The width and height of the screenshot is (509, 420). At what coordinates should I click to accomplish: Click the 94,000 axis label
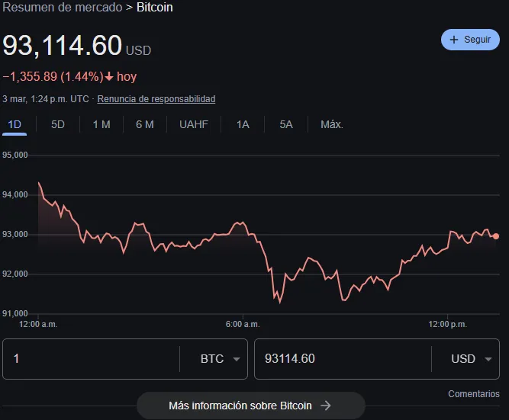(15, 194)
